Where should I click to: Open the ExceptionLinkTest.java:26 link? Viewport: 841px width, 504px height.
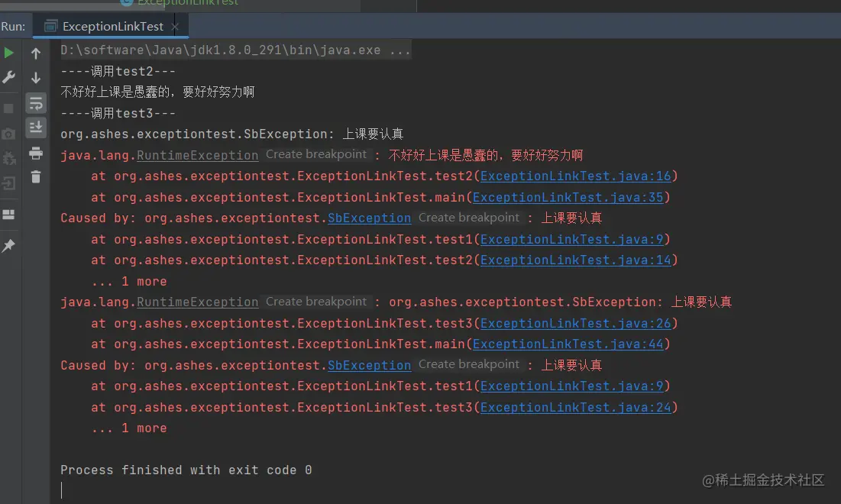(x=575, y=323)
